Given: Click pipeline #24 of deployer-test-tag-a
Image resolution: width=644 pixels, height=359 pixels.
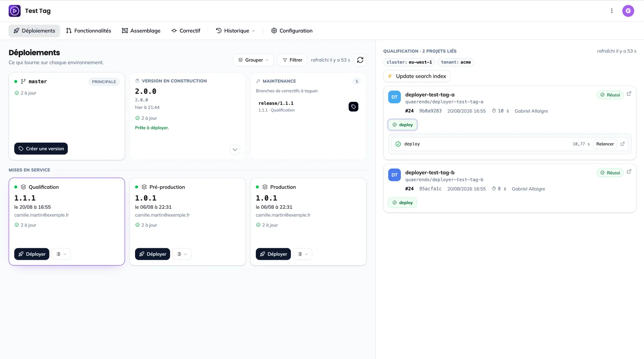Looking at the screenshot, I should point(409,111).
